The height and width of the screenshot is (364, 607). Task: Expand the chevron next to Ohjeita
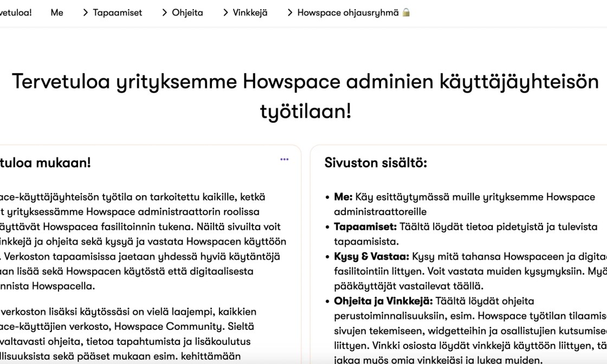(165, 13)
